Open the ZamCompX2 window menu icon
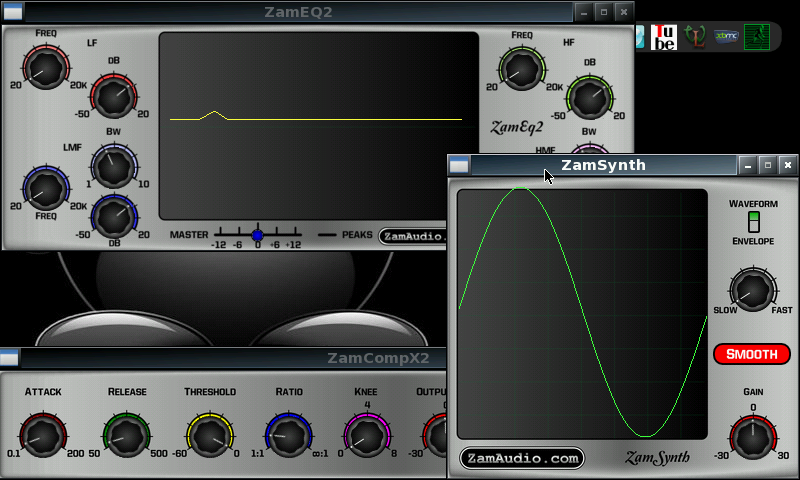800x480 pixels. click(x=10, y=358)
